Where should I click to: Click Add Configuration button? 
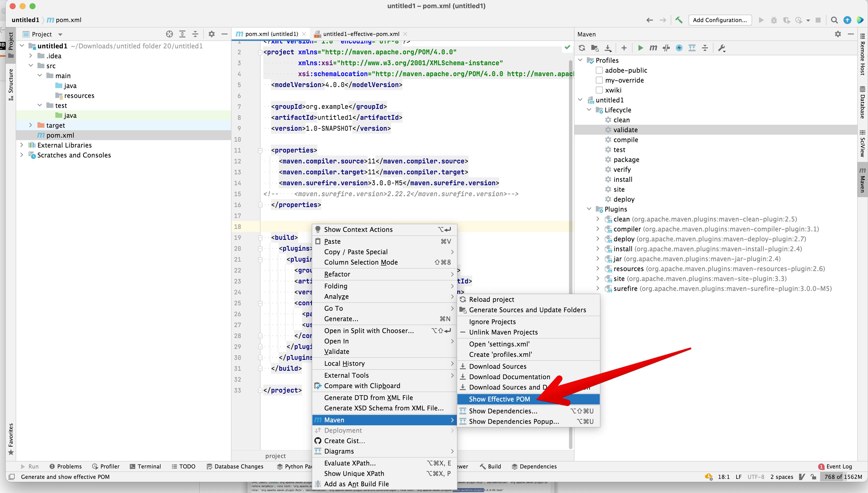point(720,20)
